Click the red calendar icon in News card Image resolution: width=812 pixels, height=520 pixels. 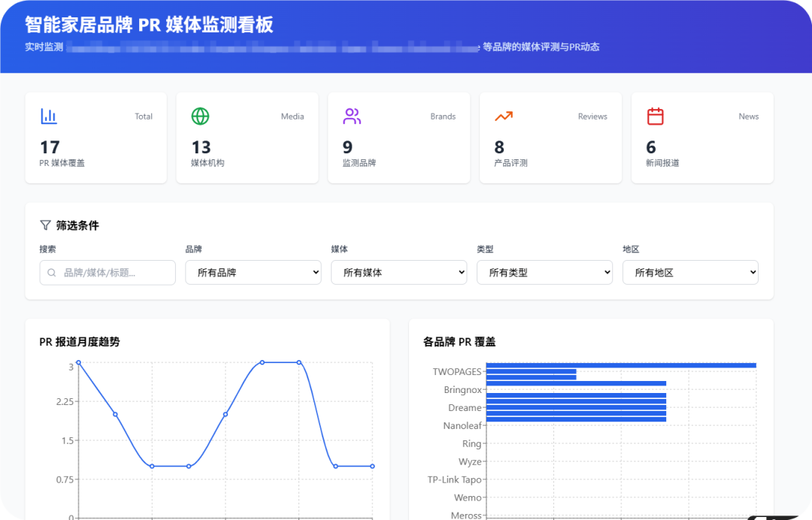[x=655, y=116]
